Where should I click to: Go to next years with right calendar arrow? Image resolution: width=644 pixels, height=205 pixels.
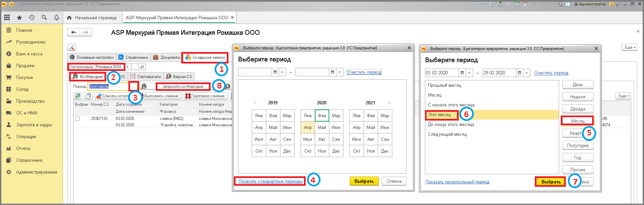[x=390, y=103]
